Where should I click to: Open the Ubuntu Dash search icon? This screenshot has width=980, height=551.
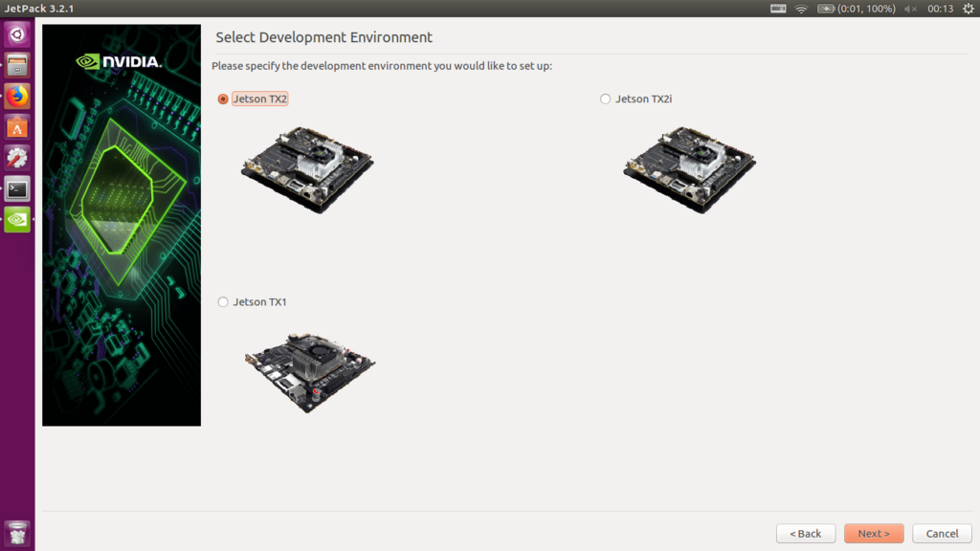17,34
